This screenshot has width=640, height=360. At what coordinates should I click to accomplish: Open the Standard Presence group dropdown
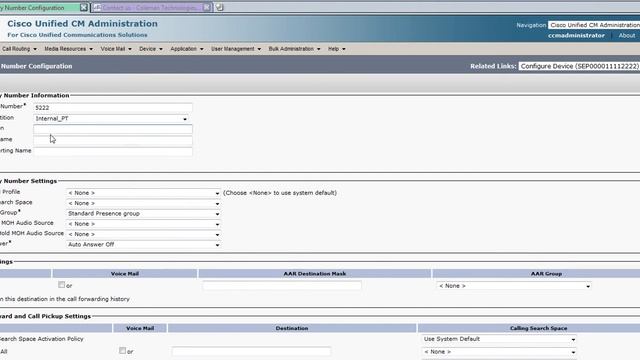(143, 213)
